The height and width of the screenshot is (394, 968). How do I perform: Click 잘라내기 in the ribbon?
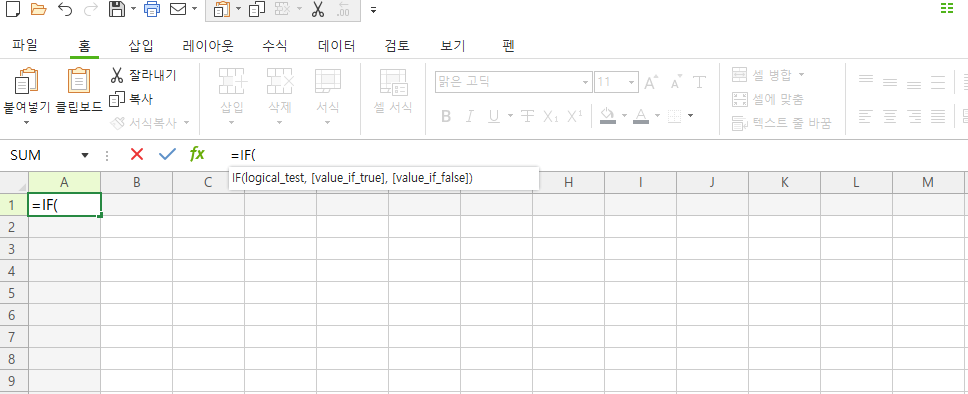143,75
